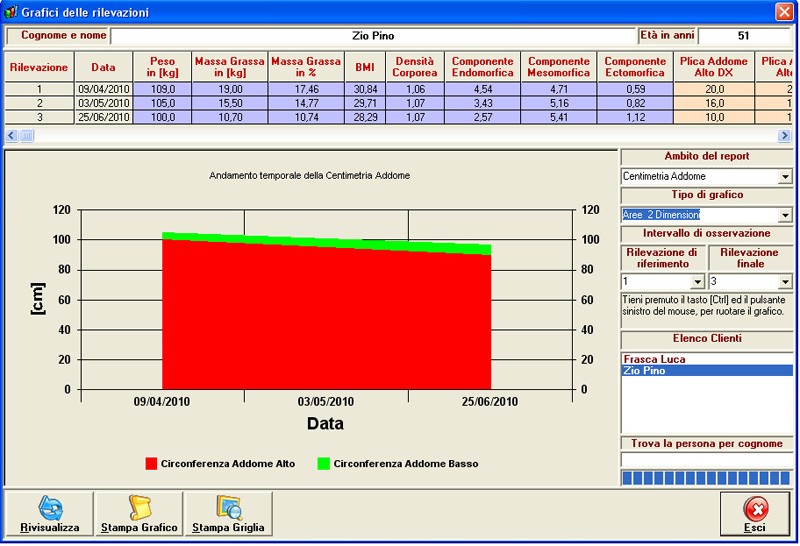The image size is (800, 546).
Task: Close the Grafici delle rilevazioni window
Action: (x=784, y=12)
